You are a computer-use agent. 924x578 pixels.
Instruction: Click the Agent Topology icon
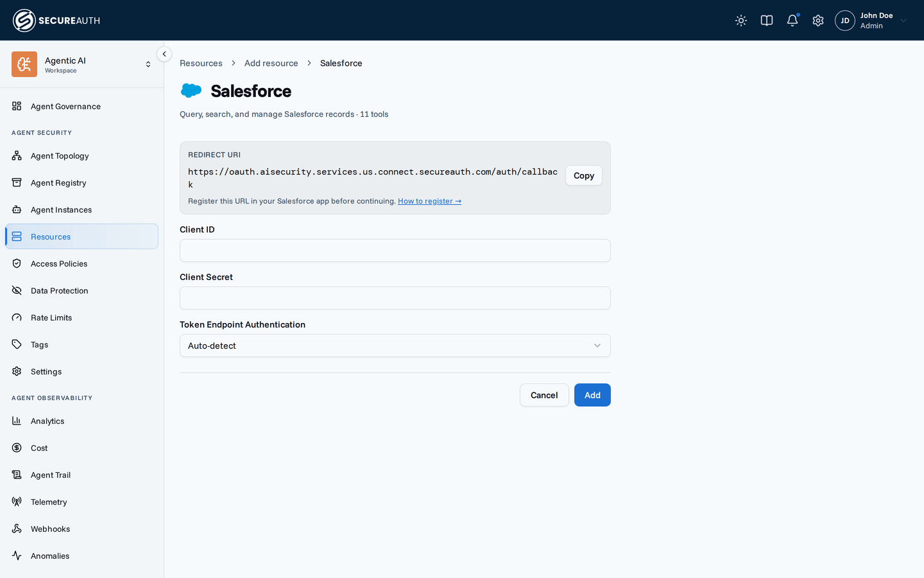(x=17, y=155)
